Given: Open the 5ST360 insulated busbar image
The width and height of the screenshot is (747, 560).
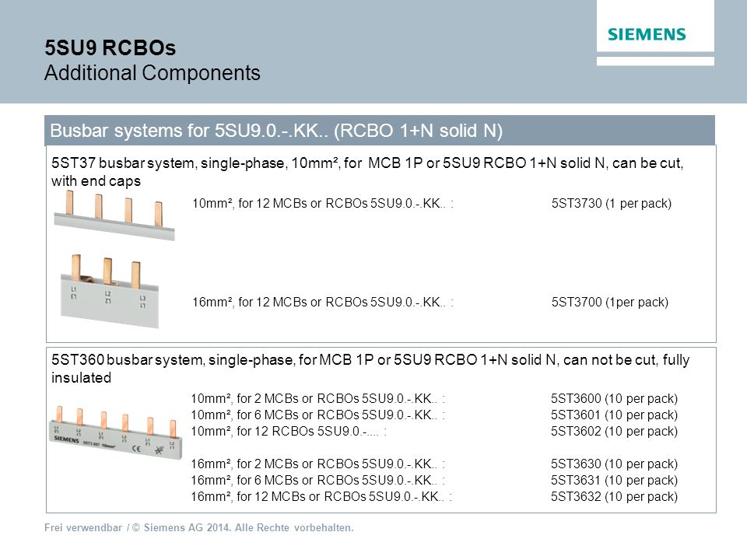Looking at the screenshot, I should pos(115,432).
